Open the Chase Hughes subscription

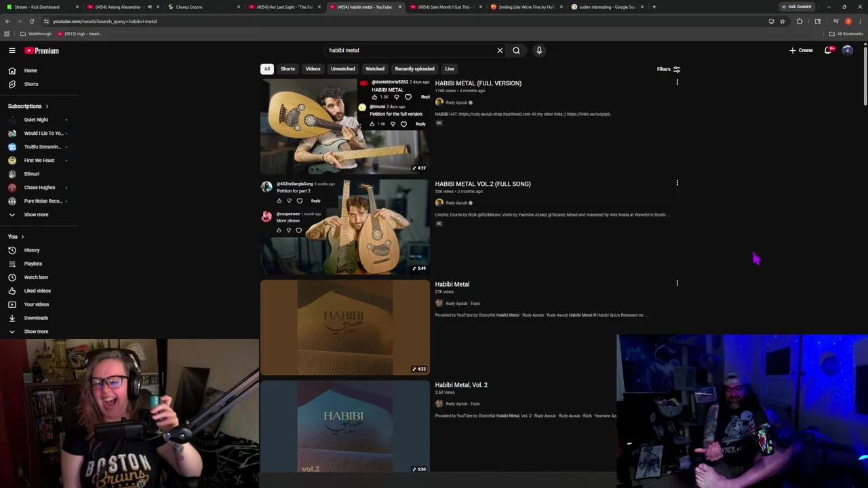click(39, 188)
